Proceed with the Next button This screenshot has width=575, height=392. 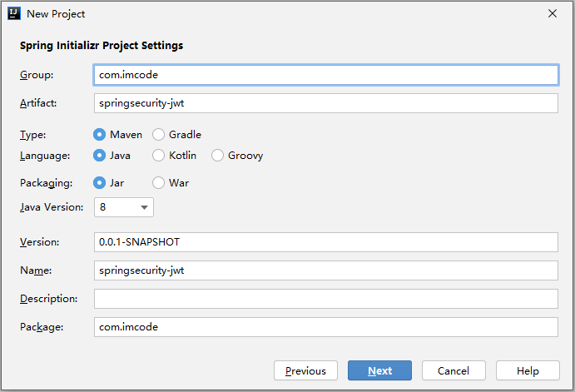(379, 370)
